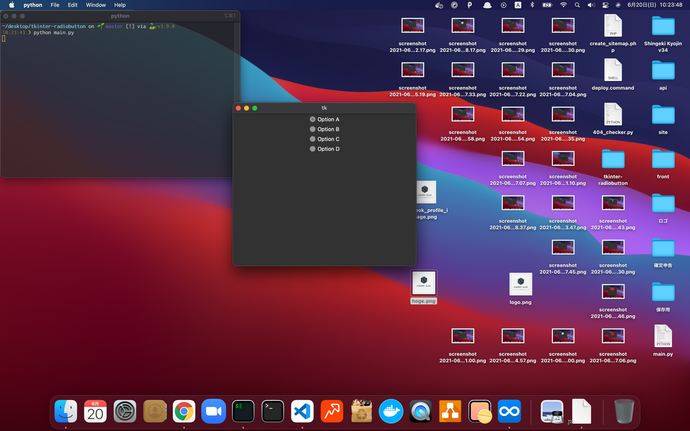
Task: Click the date and time in menu bar
Action: click(x=655, y=5)
